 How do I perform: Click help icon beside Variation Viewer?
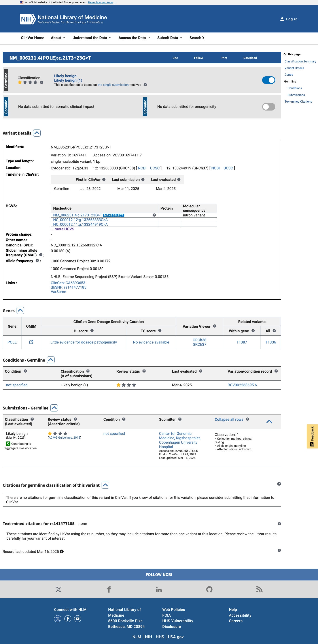point(215,326)
